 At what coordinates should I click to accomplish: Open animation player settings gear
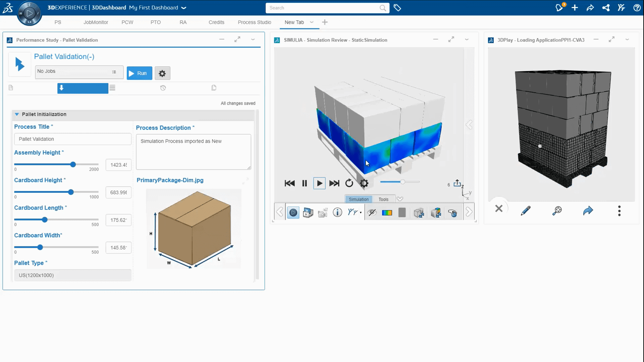click(x=364, y=183)
